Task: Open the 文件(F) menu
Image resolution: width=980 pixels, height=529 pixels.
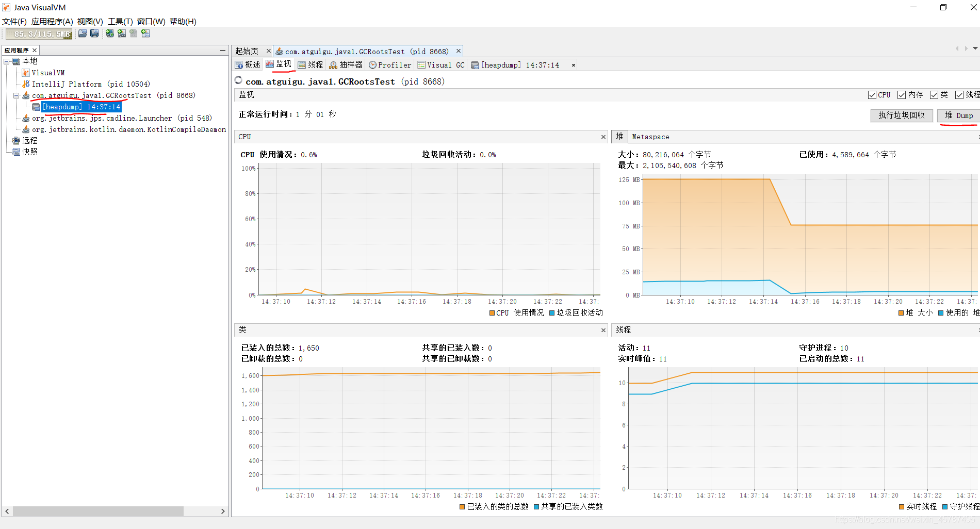Action: point(14,21)
